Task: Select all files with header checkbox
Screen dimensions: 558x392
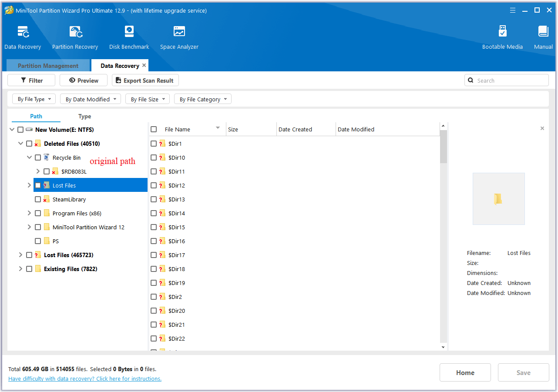Action: point(154,129)
